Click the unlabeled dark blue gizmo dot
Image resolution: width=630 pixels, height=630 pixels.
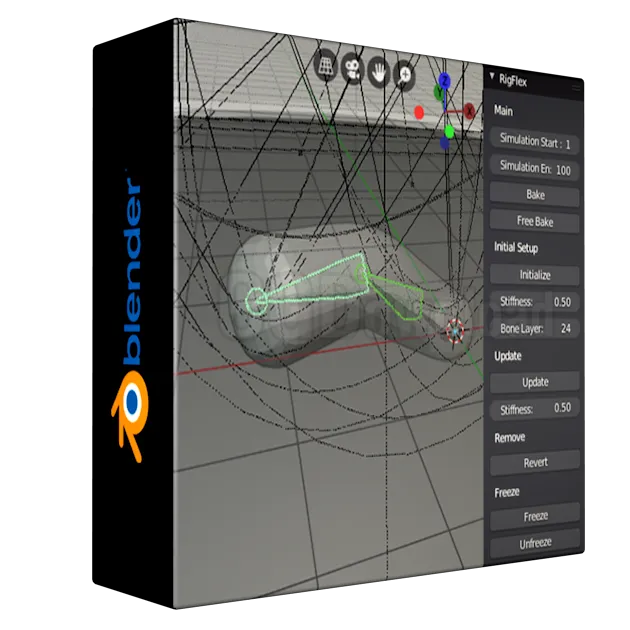click(444, 142)
